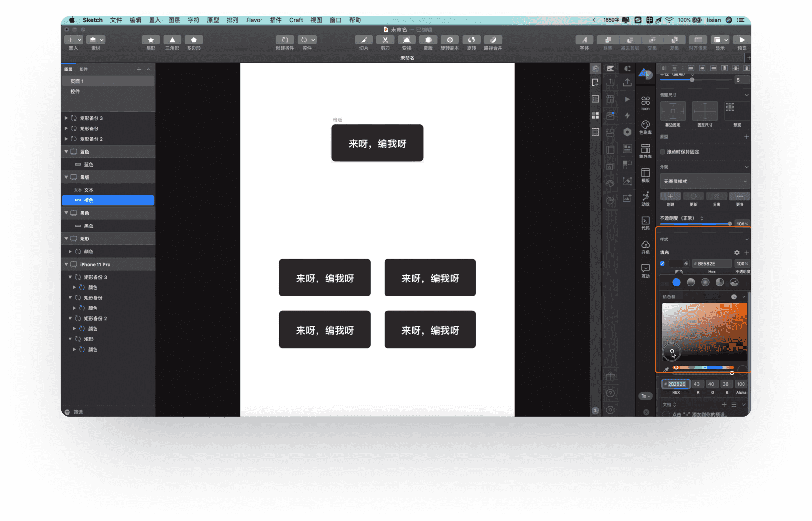Open the Flavor menu
Screen dimensions: 812x521
[x=254, y=20]
